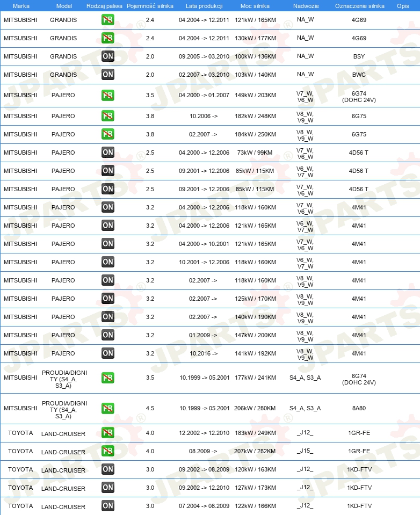The width and height of the screenshot is (420, 515).
Task: Click the ON icon for Pajero 73kW / 99KM
Action: tap(108, 153)
